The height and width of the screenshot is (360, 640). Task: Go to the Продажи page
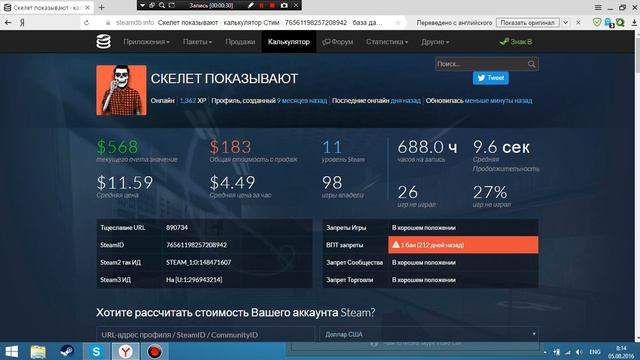click(240, 42)
